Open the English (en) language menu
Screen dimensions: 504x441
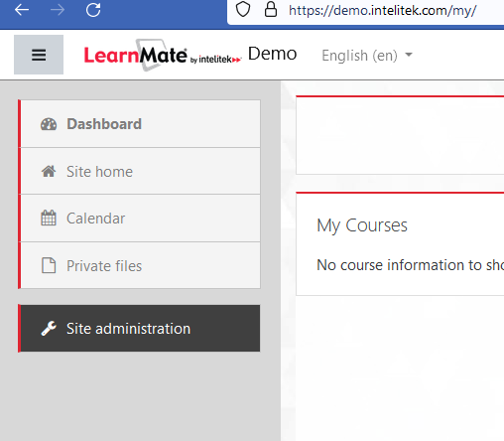tap(367, 56)
